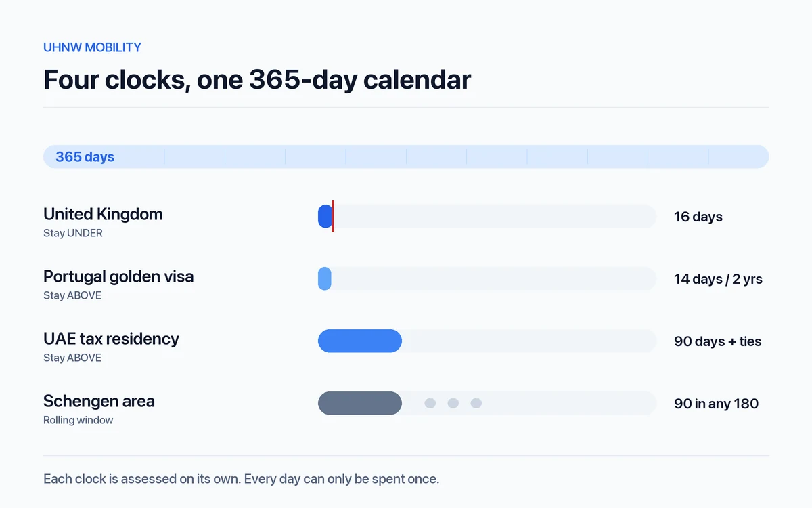The width and height of the screenshot is (812, 508).
Task: Select the United Kingdom row label
Action: (103, 214)
